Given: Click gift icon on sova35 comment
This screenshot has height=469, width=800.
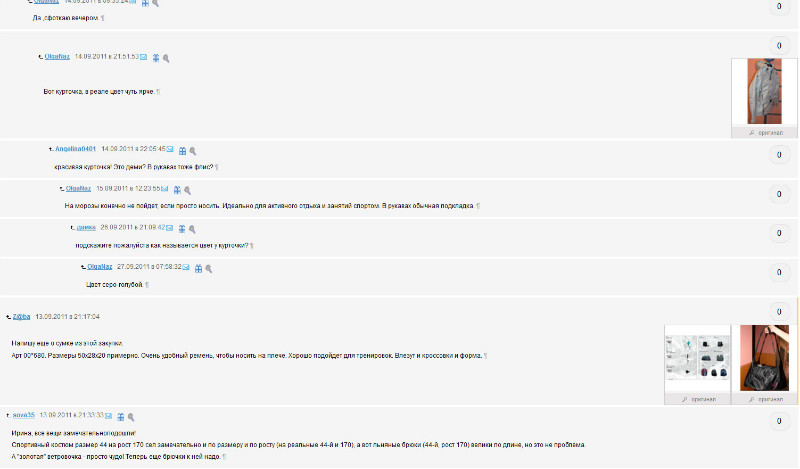Looking at the screenshot, I should [x=121, y=417].
